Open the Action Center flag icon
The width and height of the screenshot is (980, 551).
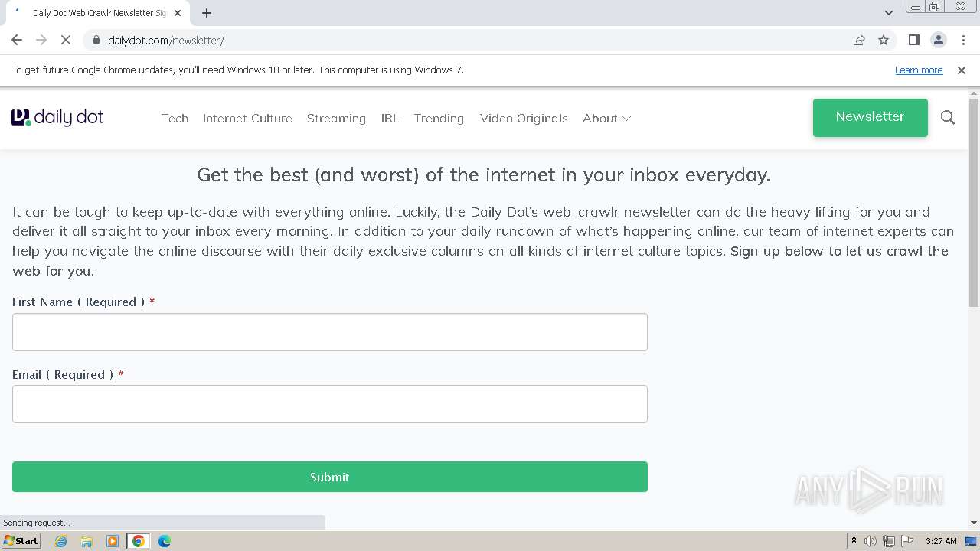tap(907, 541)
